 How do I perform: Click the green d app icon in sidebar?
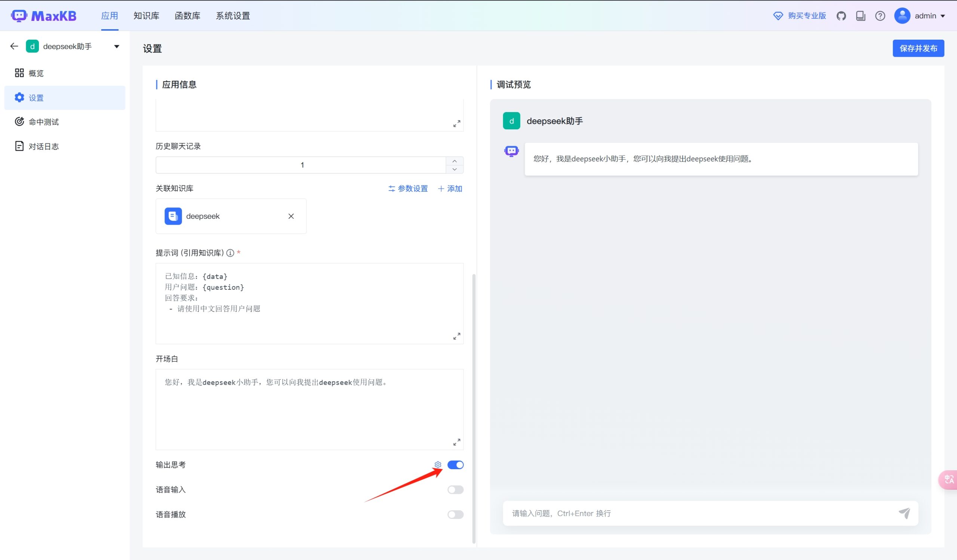32,46
